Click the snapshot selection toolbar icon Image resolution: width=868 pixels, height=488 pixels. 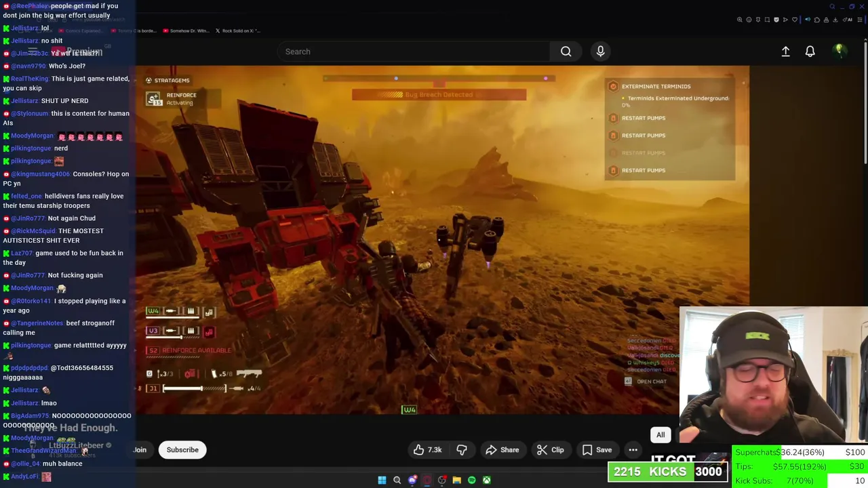pyautogui.click(x=767, y=20)
